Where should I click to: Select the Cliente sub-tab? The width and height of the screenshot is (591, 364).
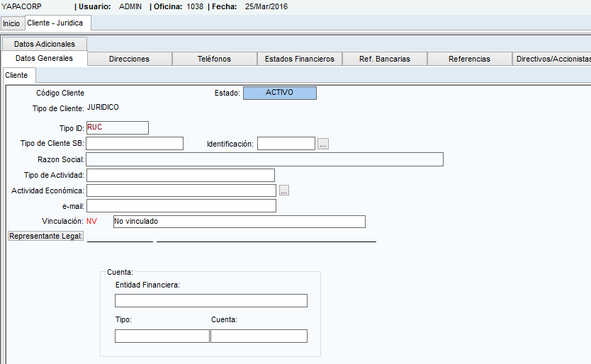point(19,75)
